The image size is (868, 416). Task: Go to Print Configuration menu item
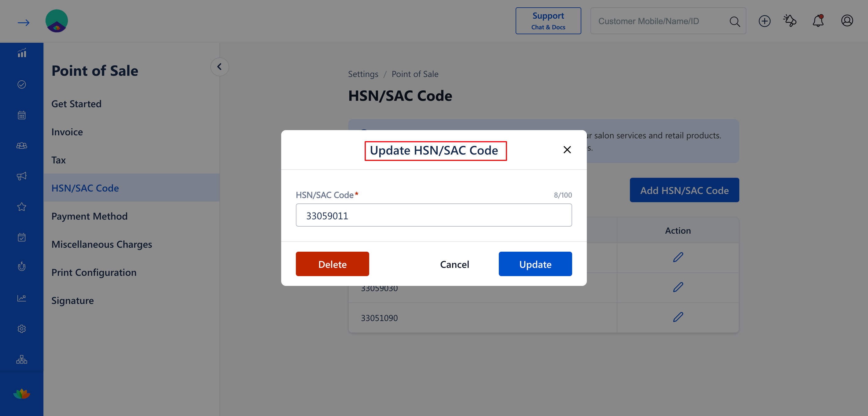[x=94, y=272]
